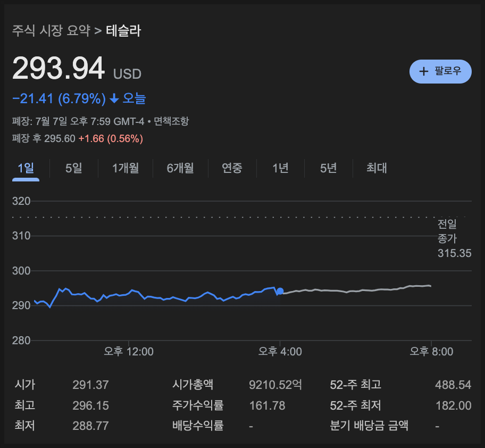
Task: Click the P/E ratio value 161.78
Action: (x=267, y=405)
